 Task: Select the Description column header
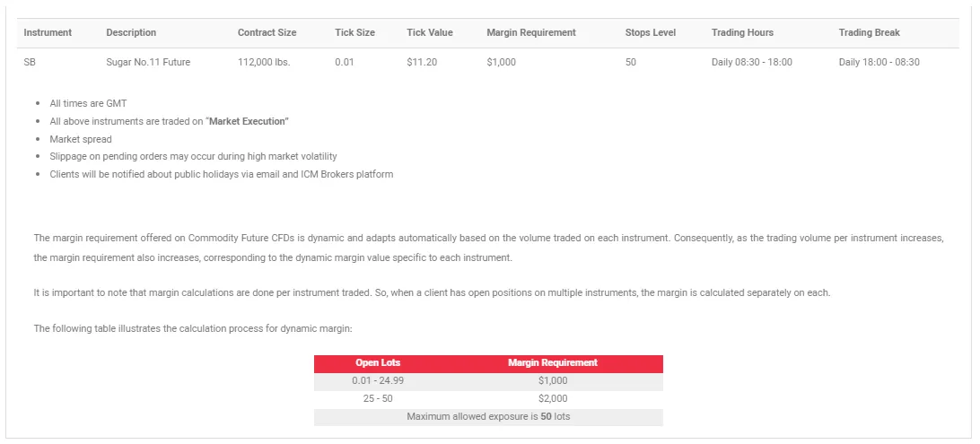tap(131, 32)
